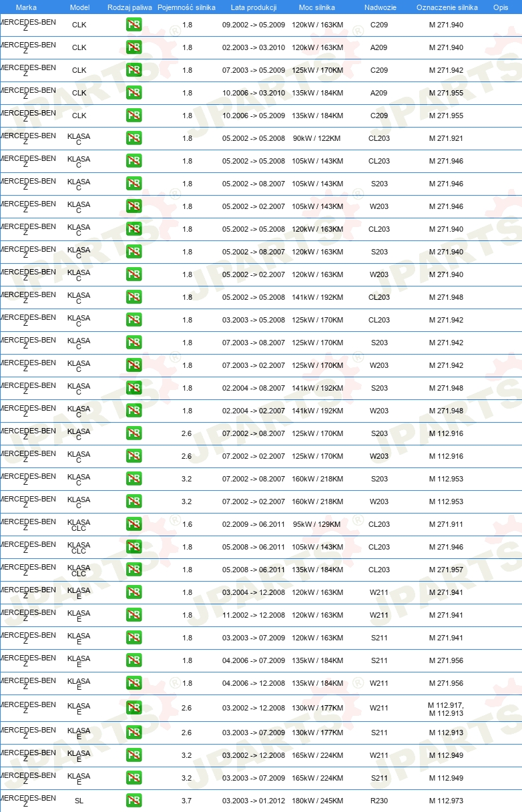
Task: Click the petrol icon in the CL203 141kW row
Action: click(x=134, y=297)
